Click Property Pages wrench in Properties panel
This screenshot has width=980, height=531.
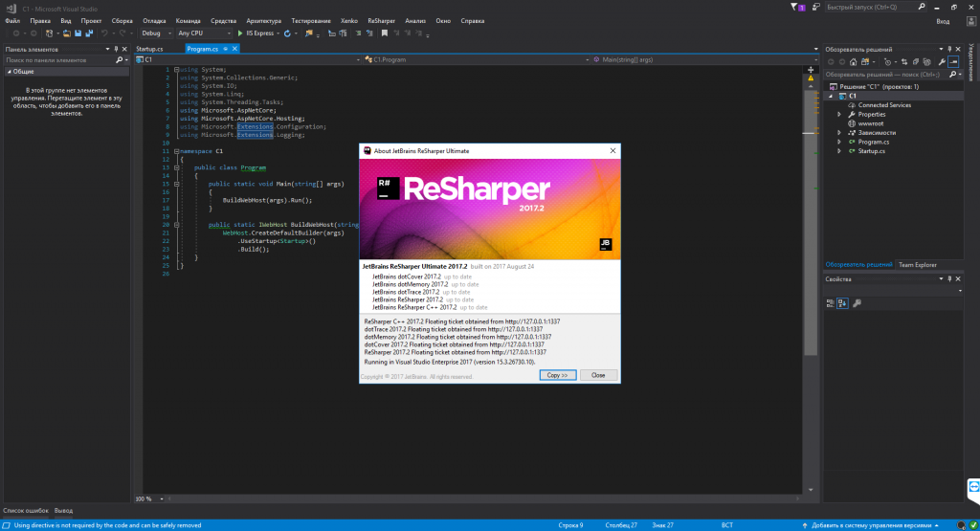tap(857, 303)
